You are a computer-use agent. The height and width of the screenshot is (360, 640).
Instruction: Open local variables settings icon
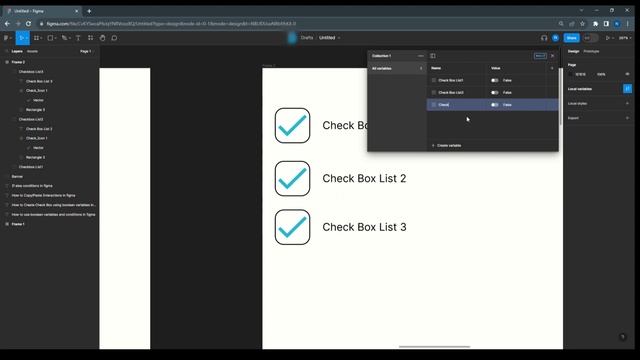(x=627, y=89)
